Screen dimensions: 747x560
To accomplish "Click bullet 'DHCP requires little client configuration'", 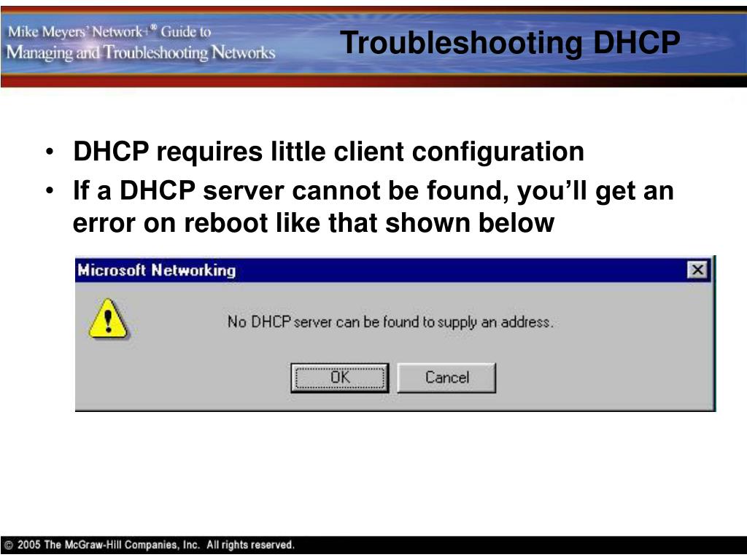I will point(328,152).
